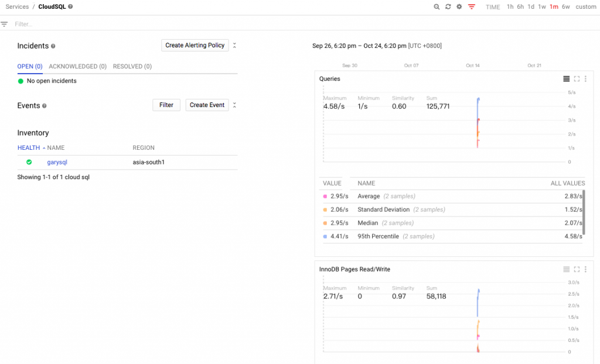Image resolution: width=600 pixels, height=364 pixels.
Task: Click the Events Filter button
Action: pos(166,105)
